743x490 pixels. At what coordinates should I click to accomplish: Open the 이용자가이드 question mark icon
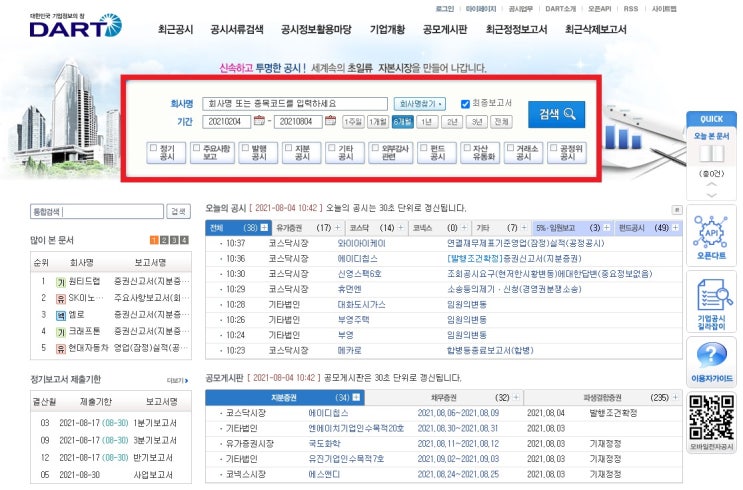711,355
